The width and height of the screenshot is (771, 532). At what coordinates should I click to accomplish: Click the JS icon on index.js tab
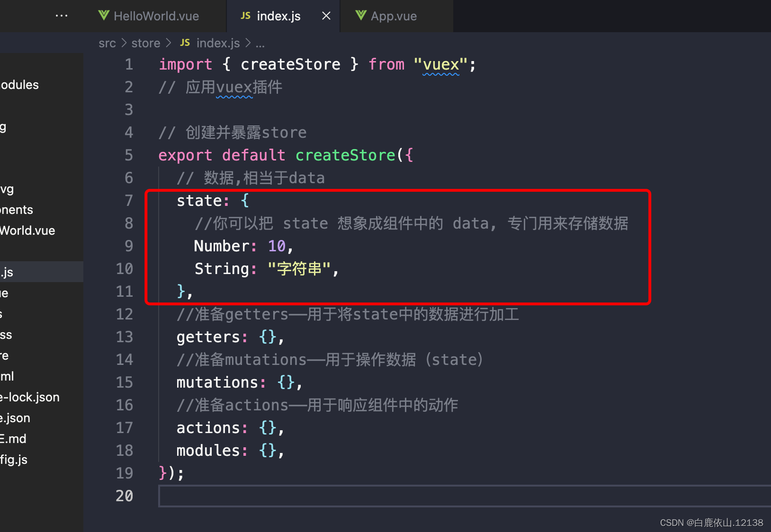(245, 16)
